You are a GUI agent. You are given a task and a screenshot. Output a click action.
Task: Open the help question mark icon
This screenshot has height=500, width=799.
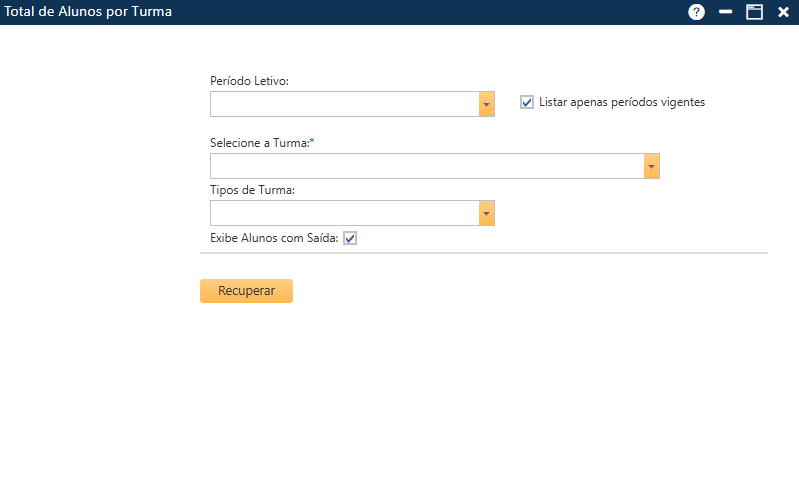click(697, 12)
